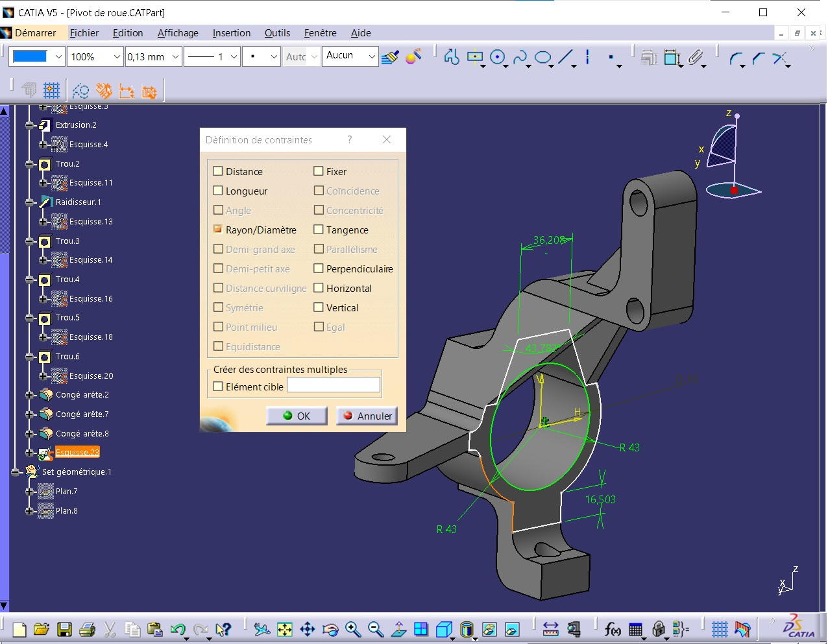
Task: Select Raidisseur.1 in the tree
Action: [x=78, y=202]
